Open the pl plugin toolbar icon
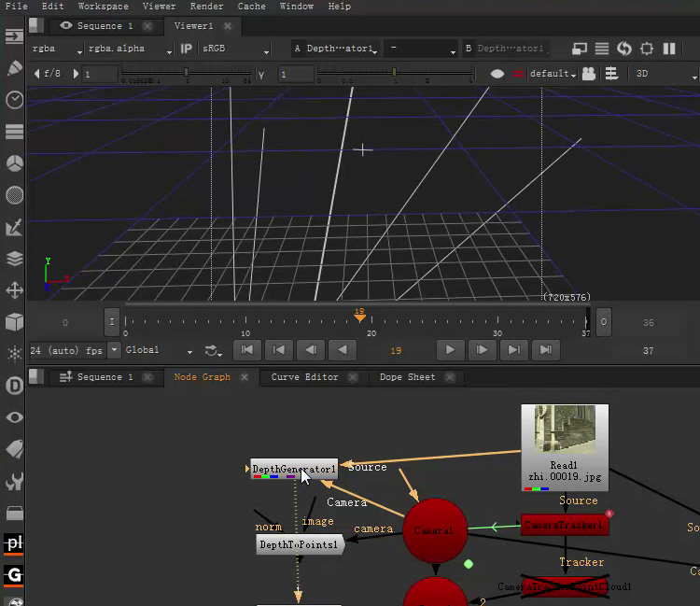700x606 pixels. (x=14, y=544)
